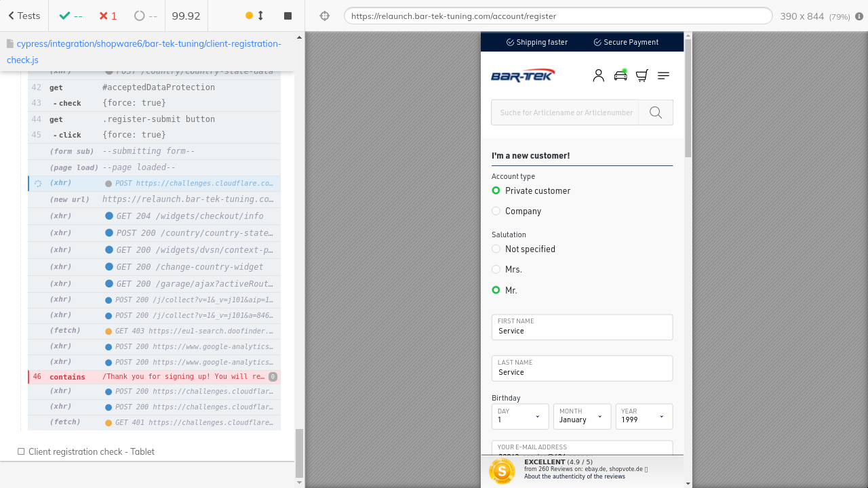Viewport: 868px width, 488px height.
Task: Open the selector playground crosshair icon
Action: coord(325,16)
